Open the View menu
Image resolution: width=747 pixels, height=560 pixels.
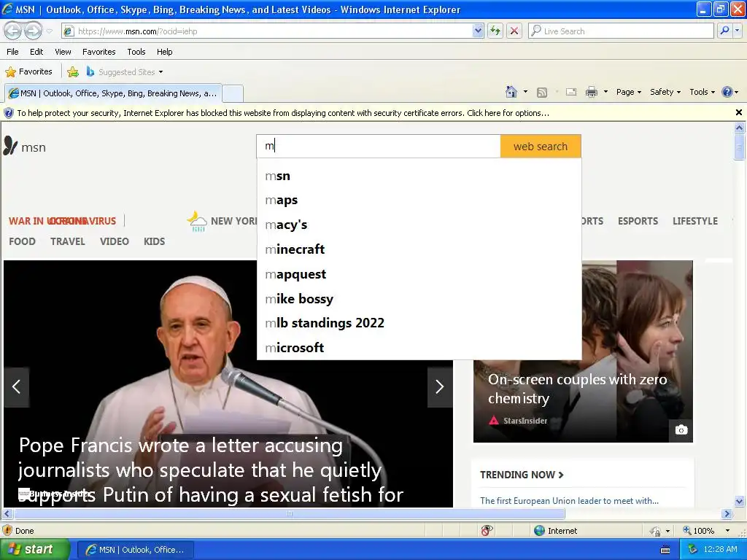(x=63, y=52)
